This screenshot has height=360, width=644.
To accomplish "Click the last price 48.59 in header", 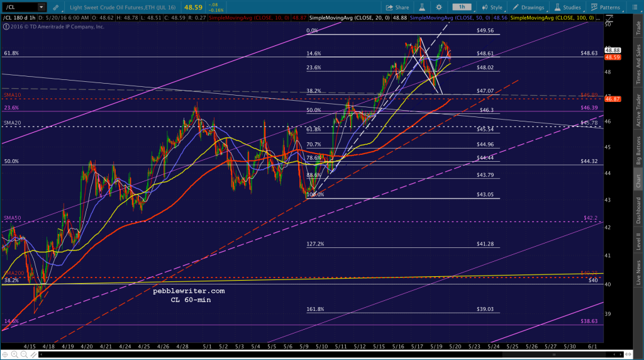I will point(193,8).
